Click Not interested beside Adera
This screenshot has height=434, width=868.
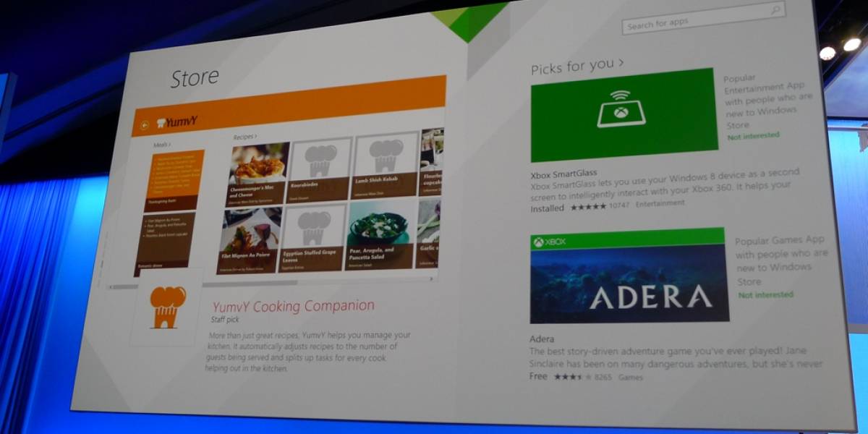click(x=765, y=295)
